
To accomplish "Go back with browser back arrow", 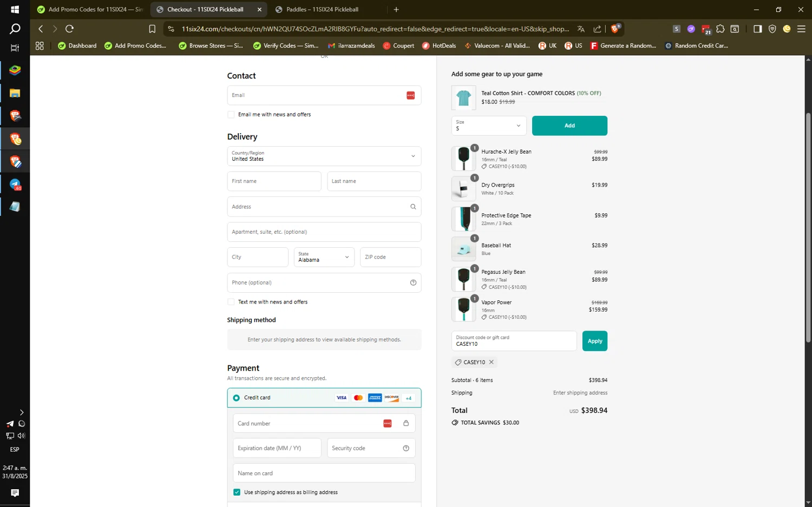I will (41, 29).
